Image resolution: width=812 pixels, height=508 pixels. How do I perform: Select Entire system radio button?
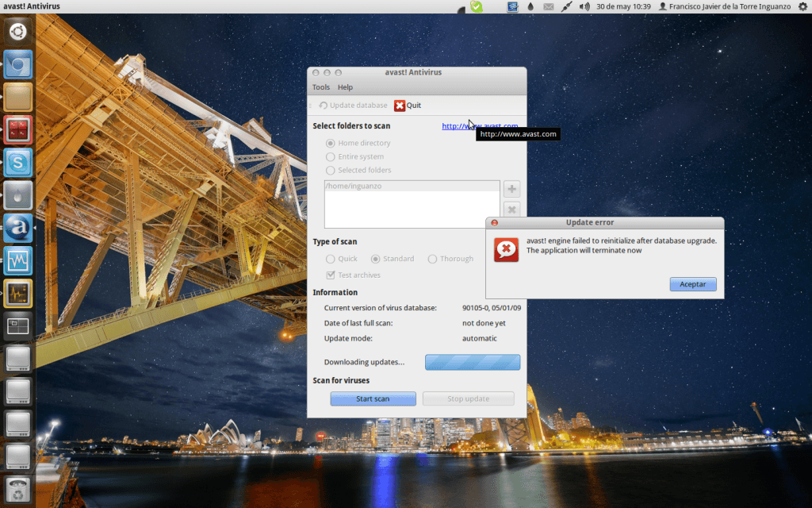(330, 156)
